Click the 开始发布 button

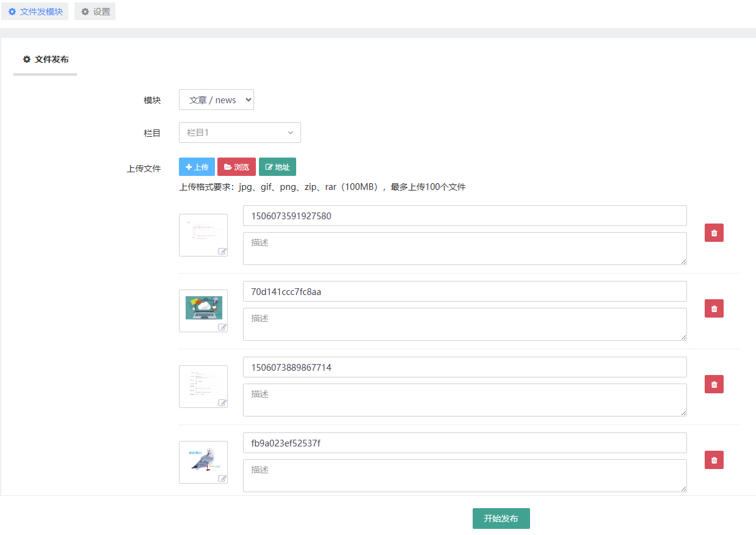(501, 519)
